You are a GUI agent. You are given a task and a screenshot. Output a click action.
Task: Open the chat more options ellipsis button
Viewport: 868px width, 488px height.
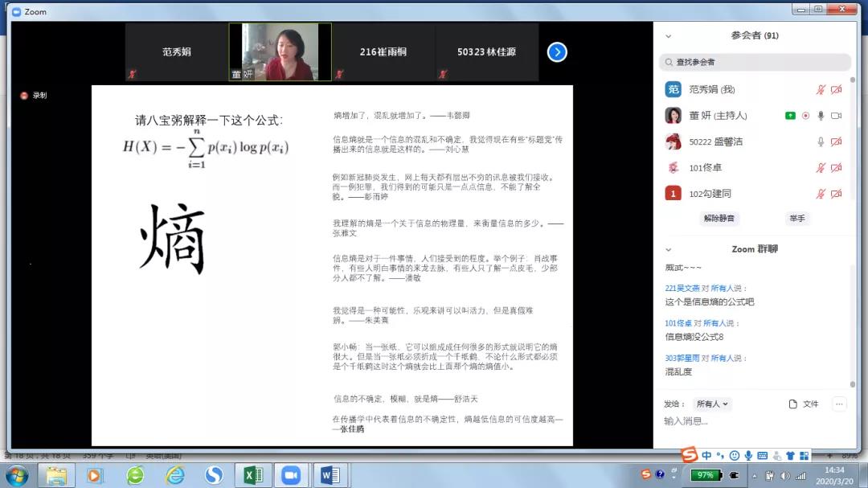click(x=839, y=404)
